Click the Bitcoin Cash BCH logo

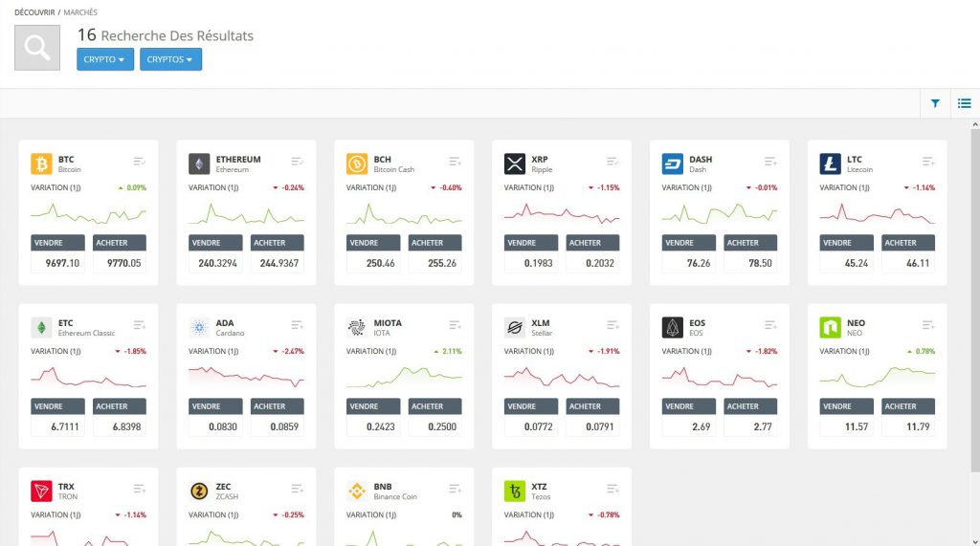(x=357, y=164)
